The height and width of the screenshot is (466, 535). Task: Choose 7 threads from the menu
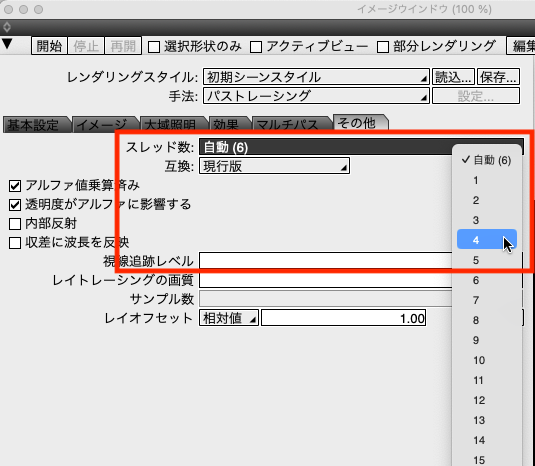point(487,300)
